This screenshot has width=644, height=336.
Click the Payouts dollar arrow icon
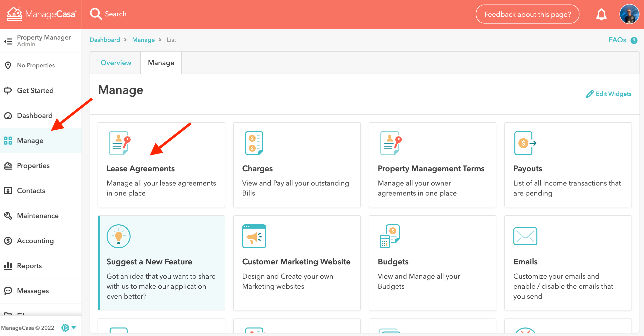[525, 143]
